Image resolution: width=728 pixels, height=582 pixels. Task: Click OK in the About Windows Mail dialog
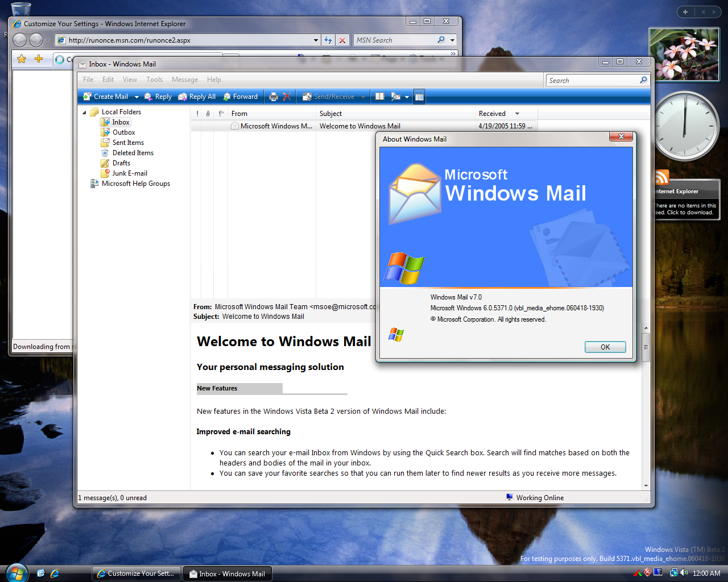[x=605, y=347]
